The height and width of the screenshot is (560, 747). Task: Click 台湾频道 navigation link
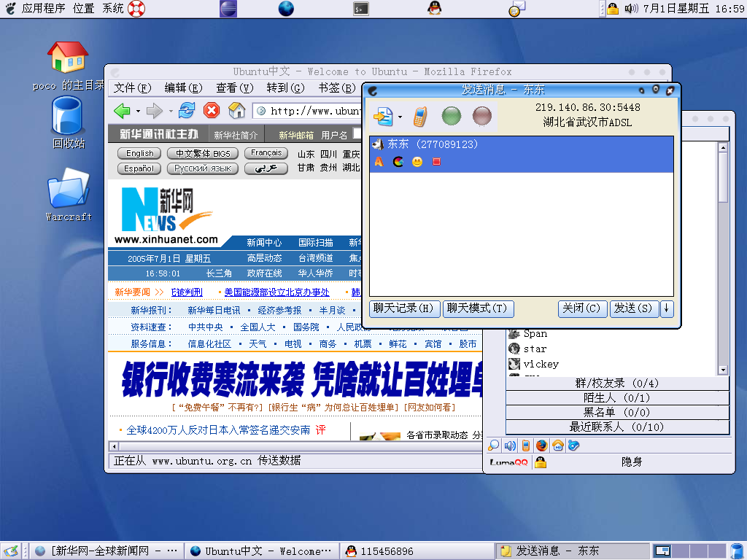point(315,258)
